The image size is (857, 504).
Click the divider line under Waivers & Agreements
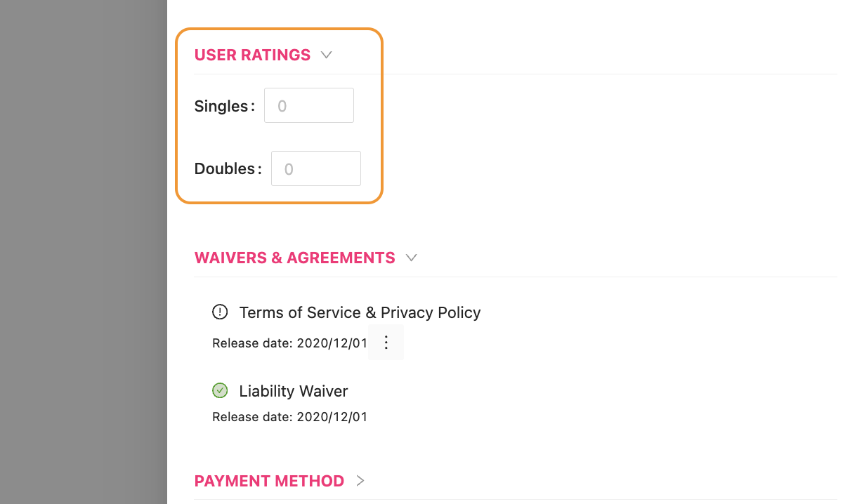tap(562, 277)
